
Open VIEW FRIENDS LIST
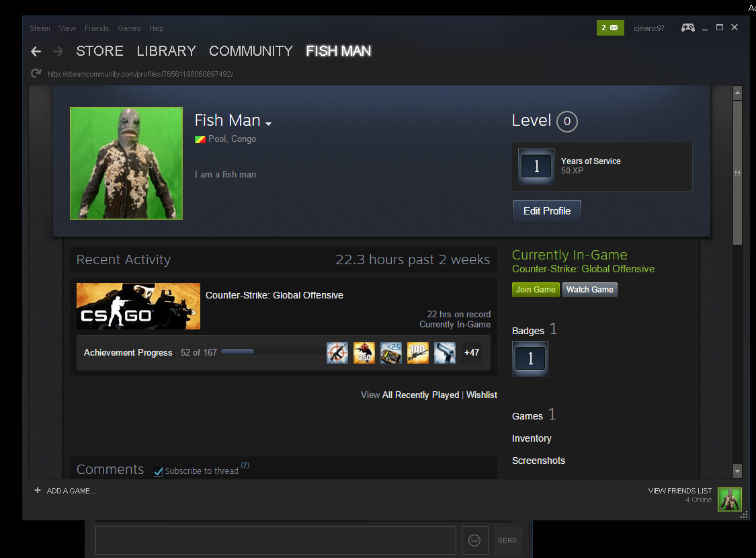680,491
